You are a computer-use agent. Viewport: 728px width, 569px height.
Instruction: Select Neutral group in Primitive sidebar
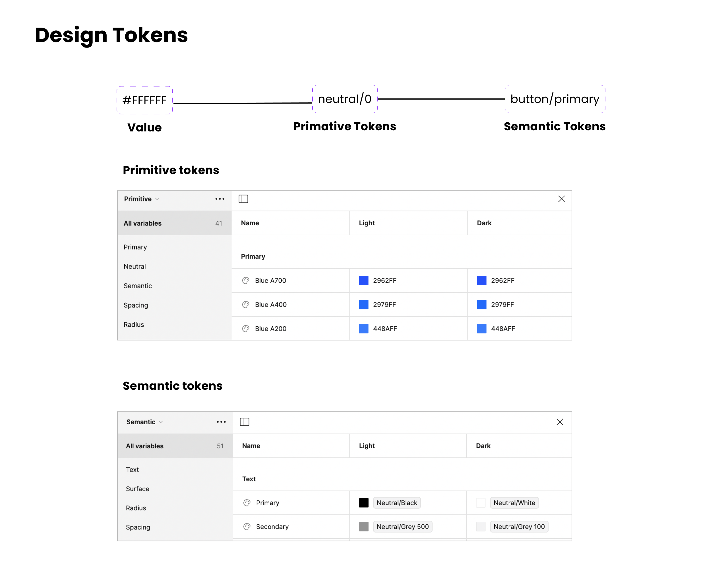(x=135, y=267)
